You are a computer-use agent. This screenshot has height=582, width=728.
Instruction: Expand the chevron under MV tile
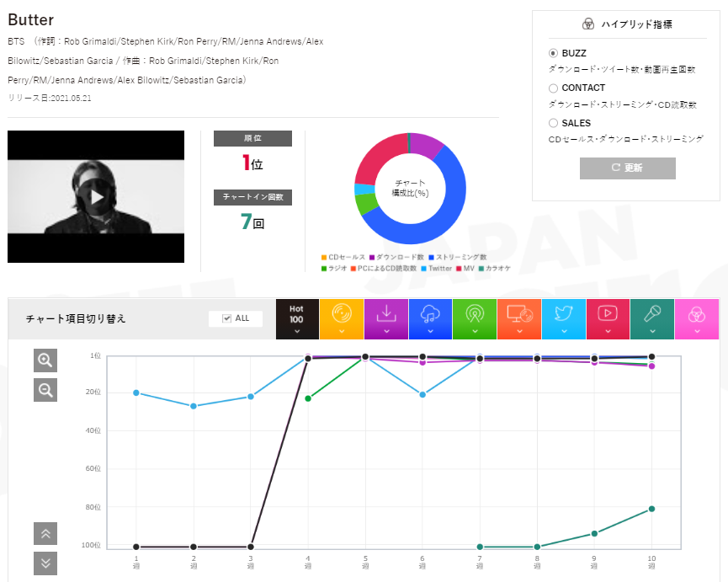(608, 331)
